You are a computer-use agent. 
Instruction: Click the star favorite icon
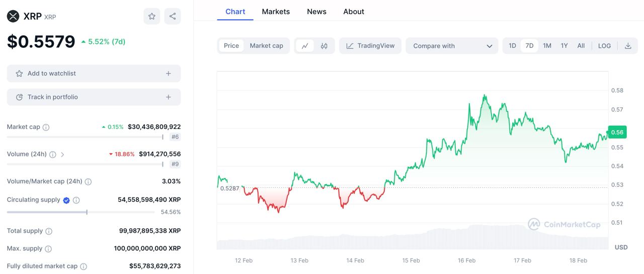click(x=152, y=16)
